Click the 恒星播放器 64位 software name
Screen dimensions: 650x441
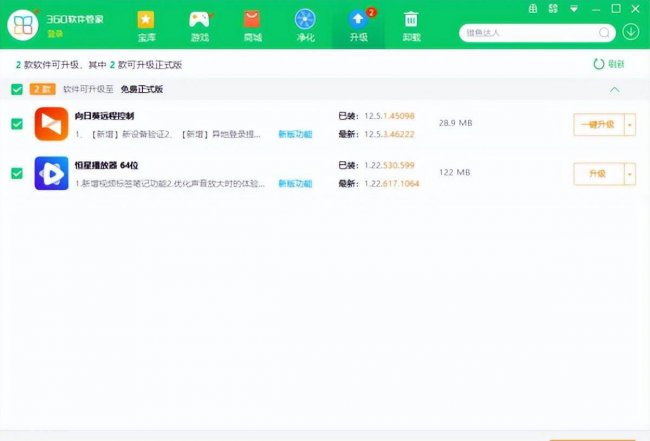[107, 165]
